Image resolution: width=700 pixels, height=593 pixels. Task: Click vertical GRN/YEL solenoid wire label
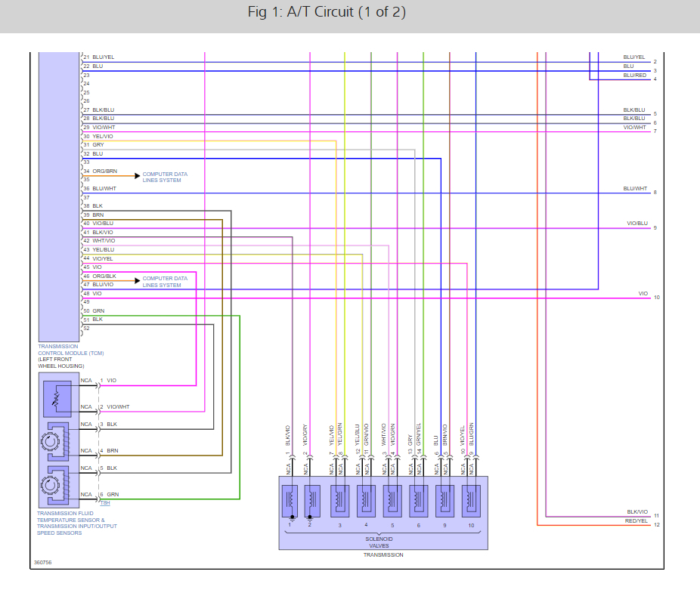pos(419,434)
